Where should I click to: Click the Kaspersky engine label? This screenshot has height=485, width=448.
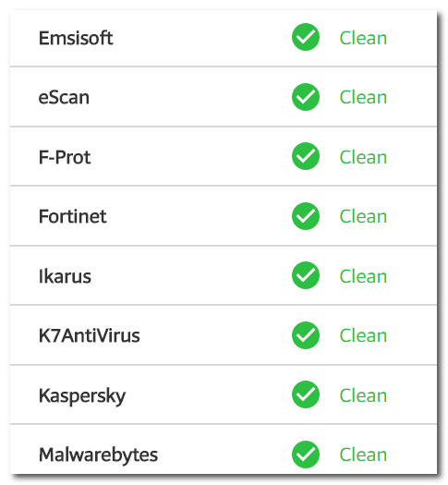click(x=82, y=396)
